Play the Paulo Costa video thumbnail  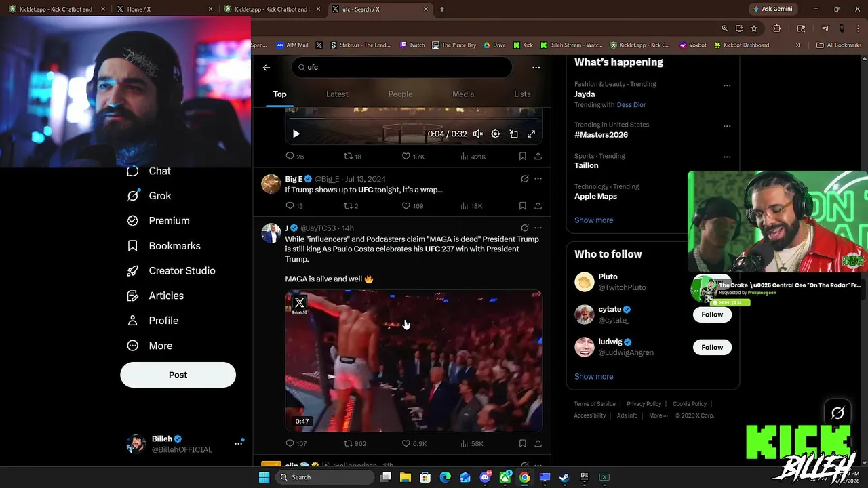coord(414,361)
